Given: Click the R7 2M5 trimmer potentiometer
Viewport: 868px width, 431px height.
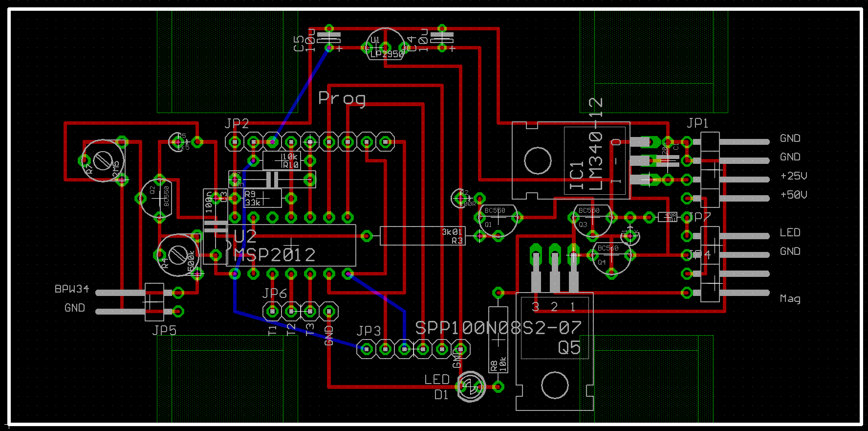Looking at the screenshot, I should click(103, 160).
